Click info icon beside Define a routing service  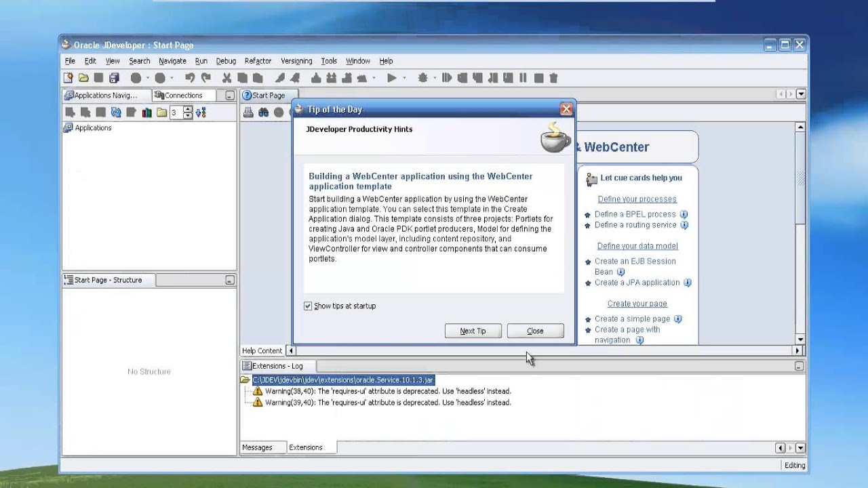684,225
